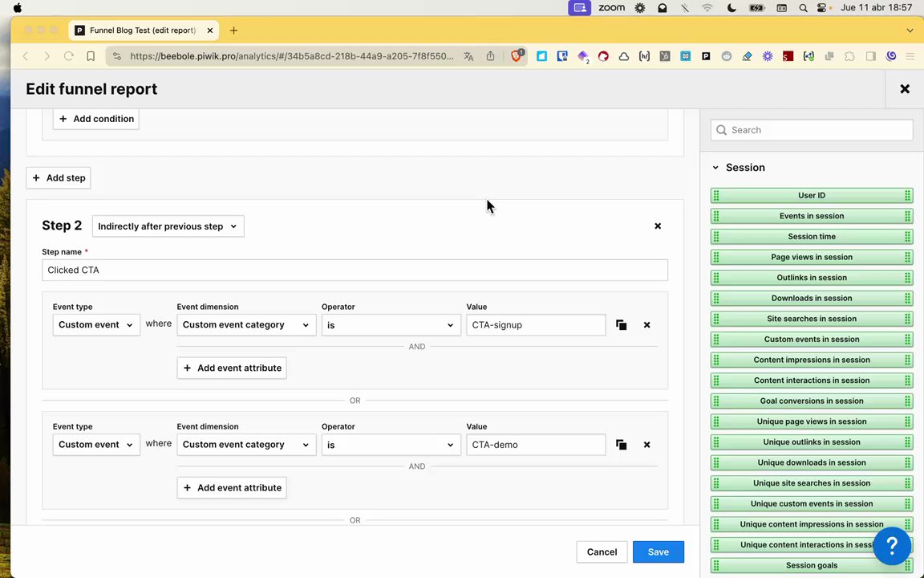Image resolution: width=924 pixels, height=578 pixels.
Task: Select the Funnel Blog Test browser tab
Action: (x=142, y=31)
